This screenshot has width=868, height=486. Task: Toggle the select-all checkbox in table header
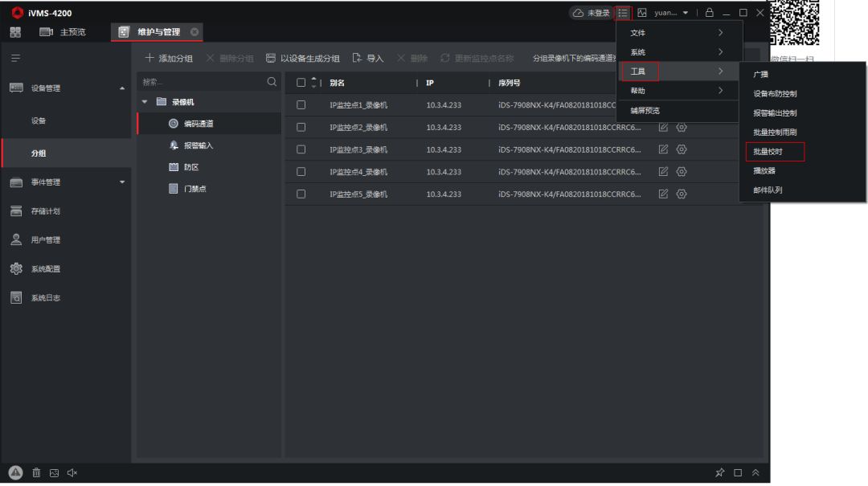[301, 82]
